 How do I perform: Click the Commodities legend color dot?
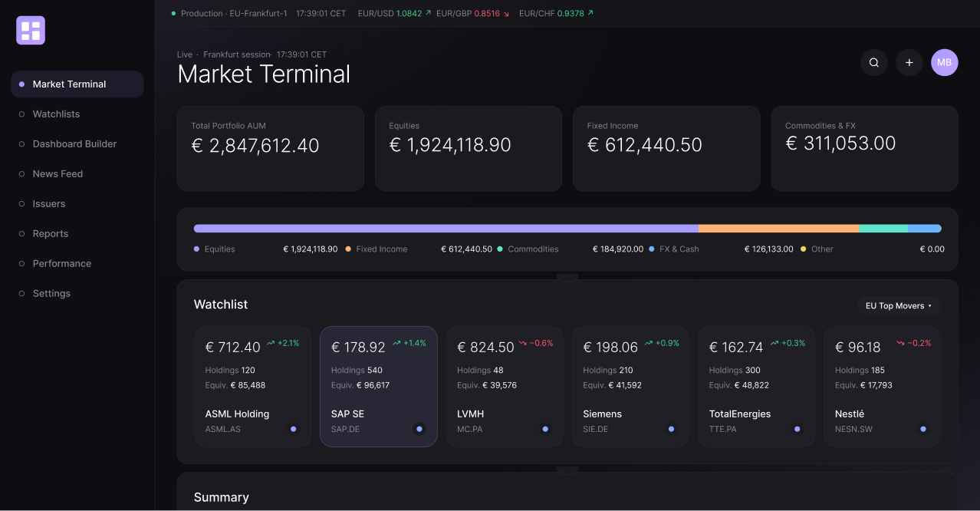pos(500,249)
